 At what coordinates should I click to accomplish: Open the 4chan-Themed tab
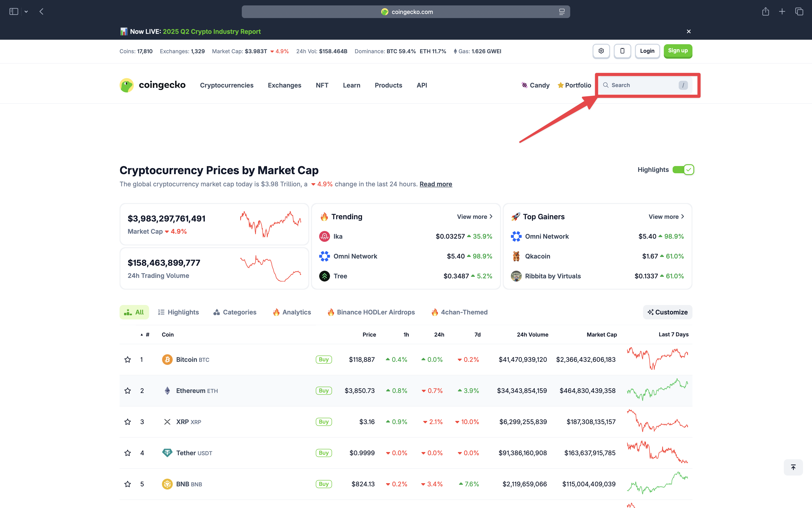[459, 312]
